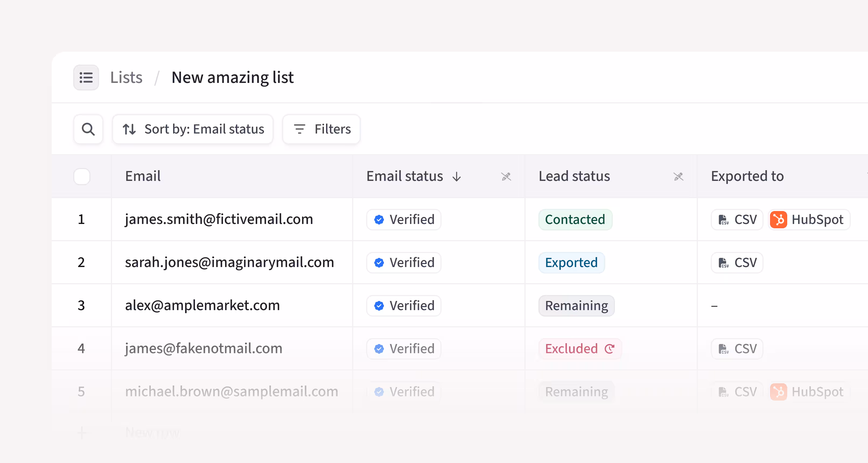Sort by Email status column arrow
This screenshot has height=463, width=868.
pyautogui.click(x=457, y=177)
